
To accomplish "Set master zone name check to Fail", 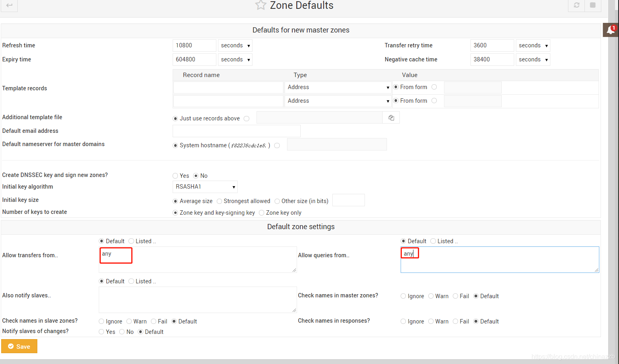I will coord(456,296).
